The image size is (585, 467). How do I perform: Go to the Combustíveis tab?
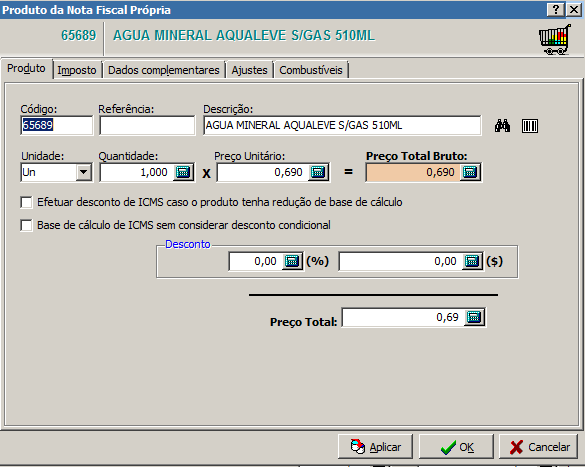311,70
